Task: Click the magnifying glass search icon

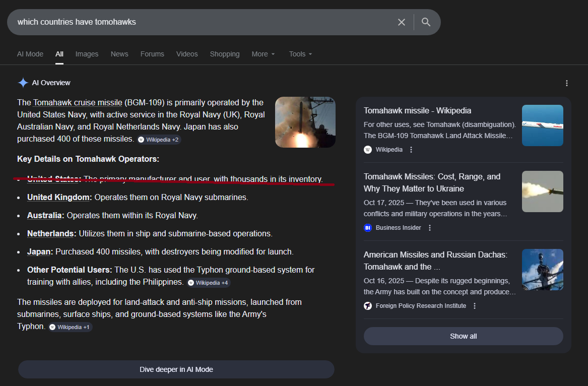Action: tap(426, 22)
